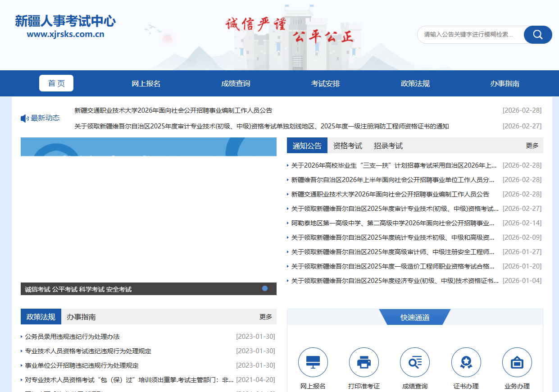
Task: Click the 证书办理 badge icon
Action: click(x=466, y=362)
